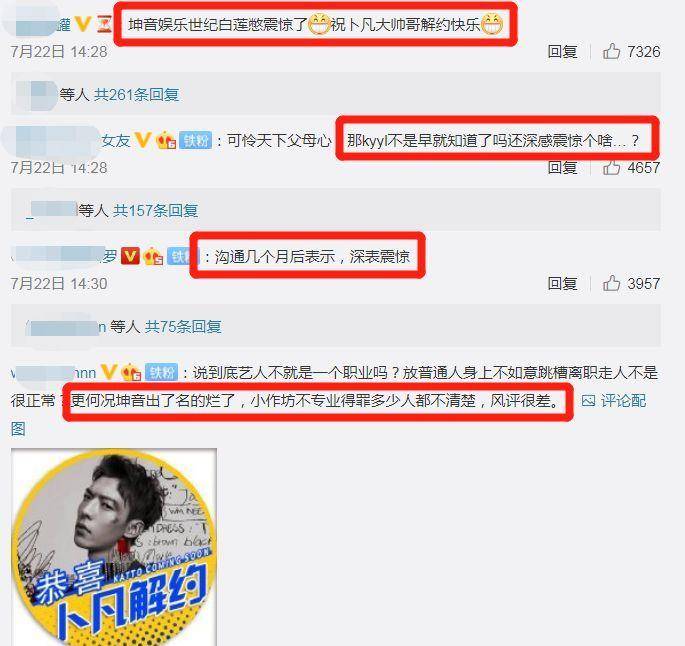Click 铁粉 badge on the fourth commenter
The image size is (685, 646).
pyautogui.click(x=162, y=372)
